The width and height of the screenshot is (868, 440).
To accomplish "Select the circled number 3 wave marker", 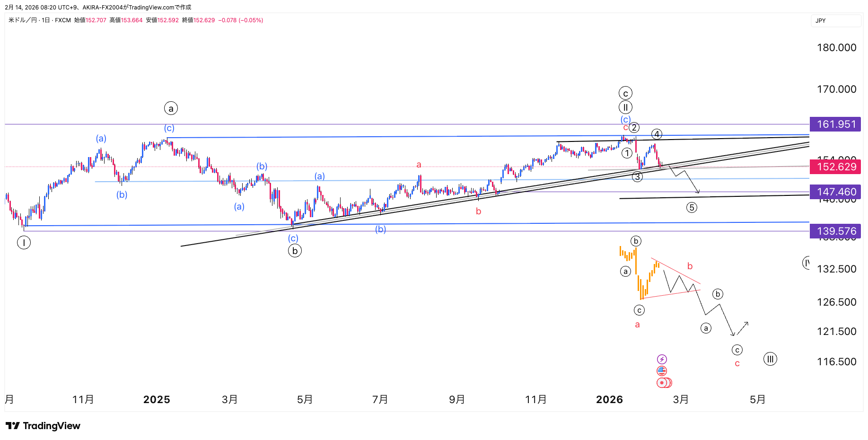I will point(638,177).
